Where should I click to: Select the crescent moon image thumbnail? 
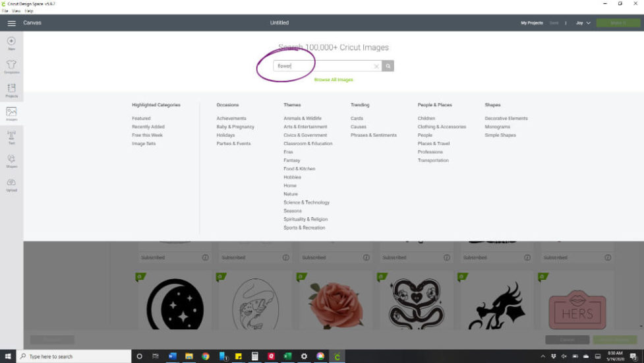coord(175,304)
